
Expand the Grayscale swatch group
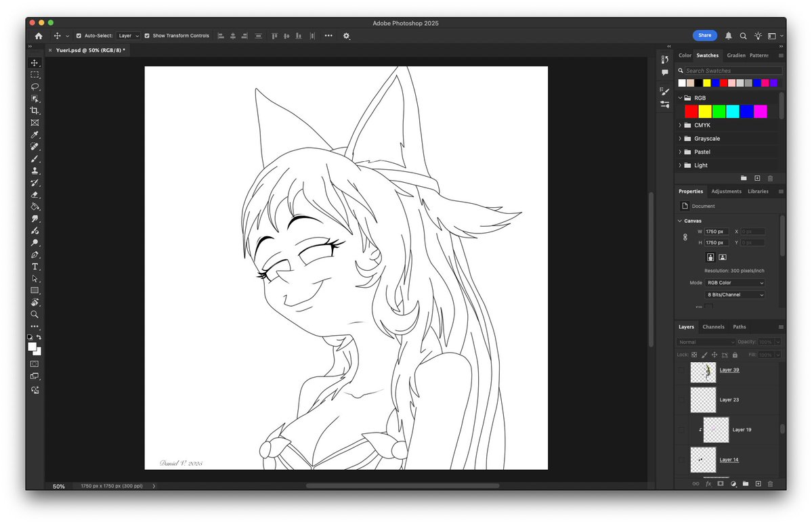(x=681, y=139)
